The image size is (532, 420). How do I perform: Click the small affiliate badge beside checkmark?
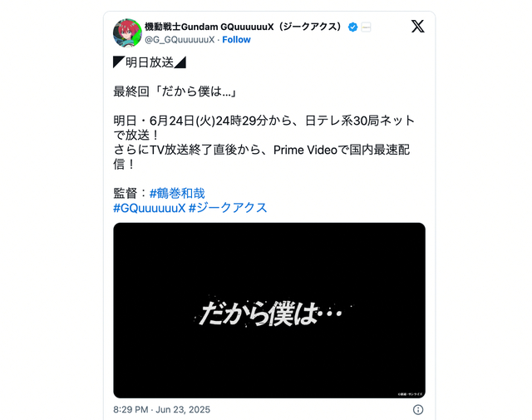(366, 27)
